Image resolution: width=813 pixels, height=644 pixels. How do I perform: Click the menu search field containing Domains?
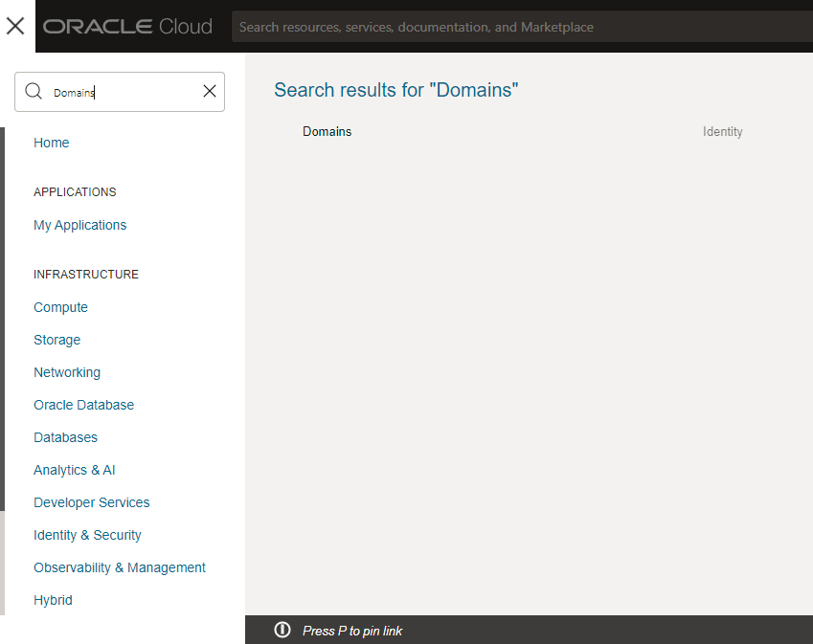point(120,92)
